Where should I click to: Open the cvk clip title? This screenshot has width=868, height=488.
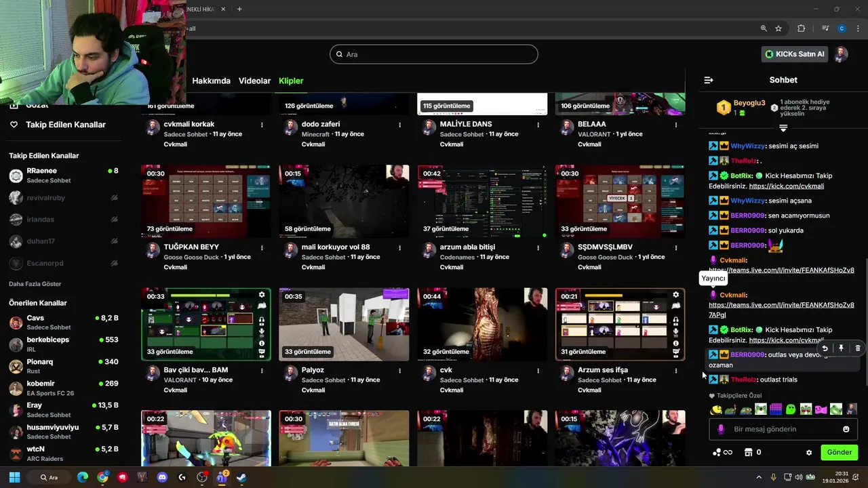tap(446, 370)
